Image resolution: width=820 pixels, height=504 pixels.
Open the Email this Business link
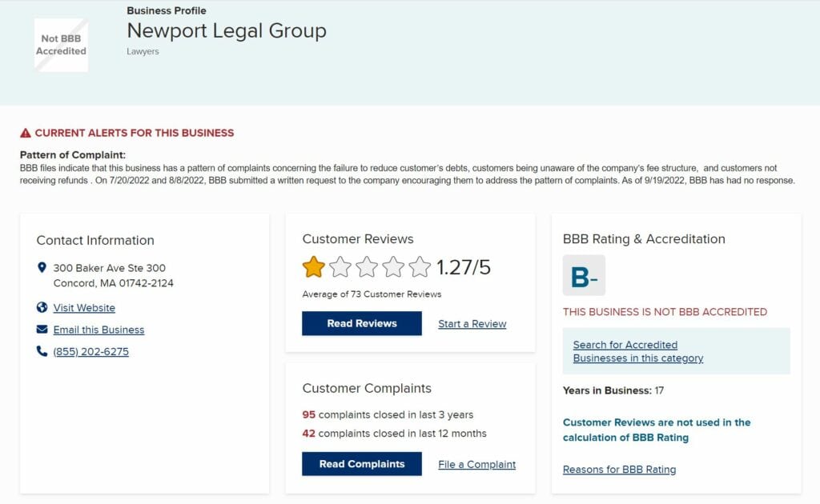coord(98,330)
